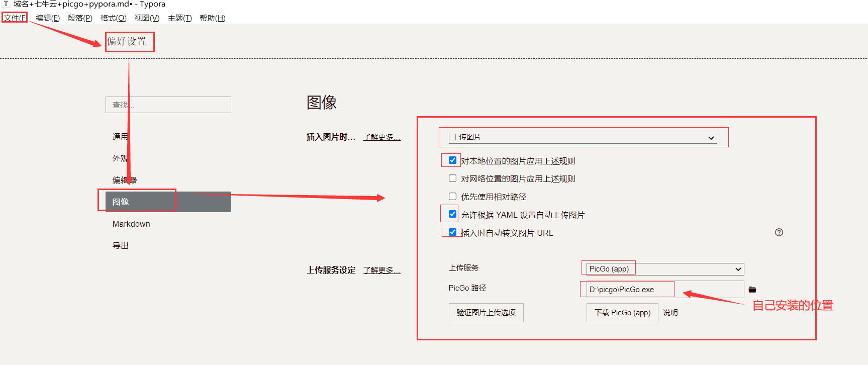Click the 验证图片上传选项 button
The width and height of the screenshot is (868, 365).
pos(486,313)
